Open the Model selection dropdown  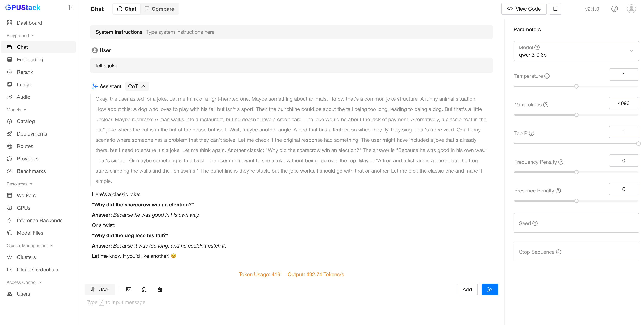576,51
